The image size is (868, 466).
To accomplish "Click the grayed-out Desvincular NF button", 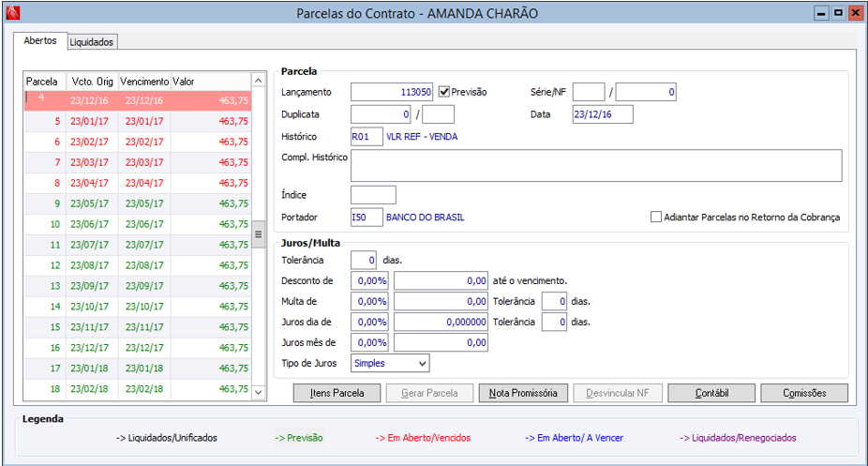I will point(618,393).
